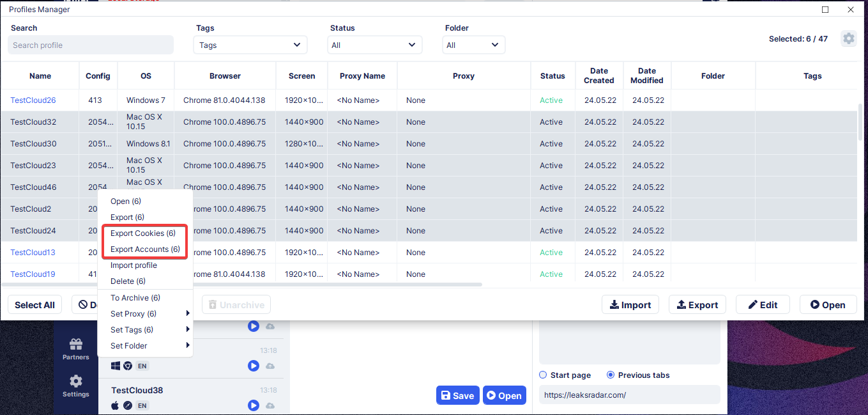Sort by the Tags column header
Screen dimensions: 868x415
tap(807, 75)
